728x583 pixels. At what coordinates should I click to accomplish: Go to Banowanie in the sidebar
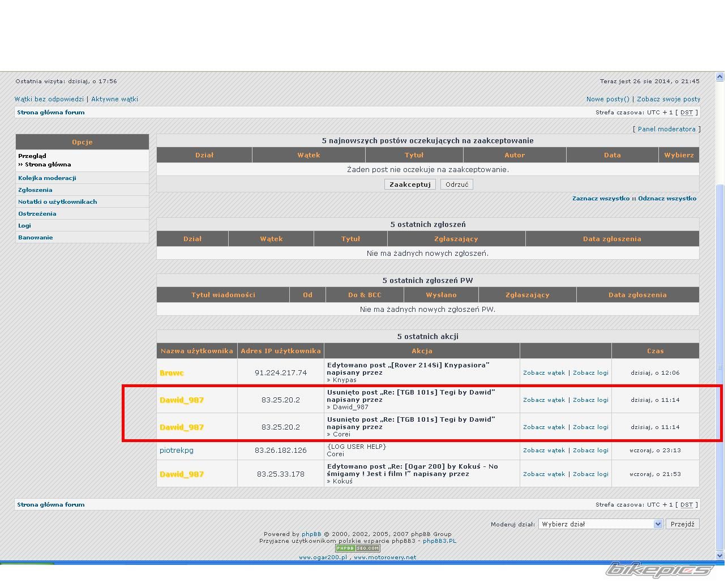click(x=35, y=238)
